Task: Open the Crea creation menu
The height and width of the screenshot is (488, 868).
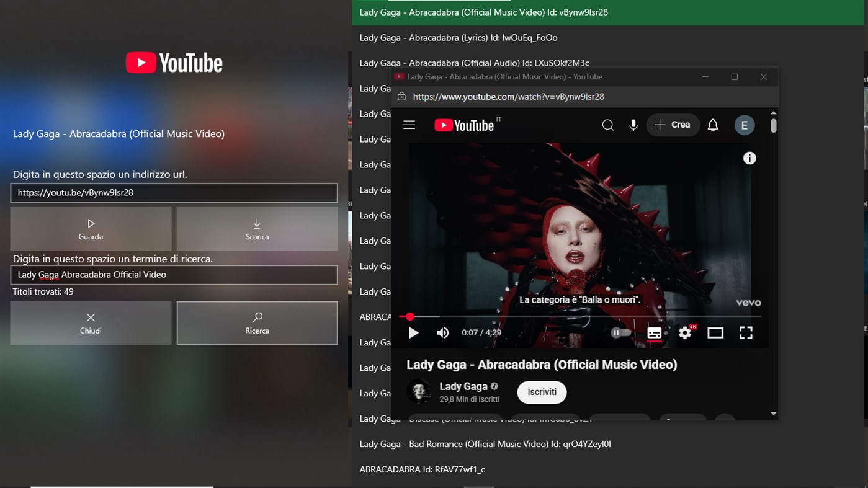Action: tap(673, 125)
